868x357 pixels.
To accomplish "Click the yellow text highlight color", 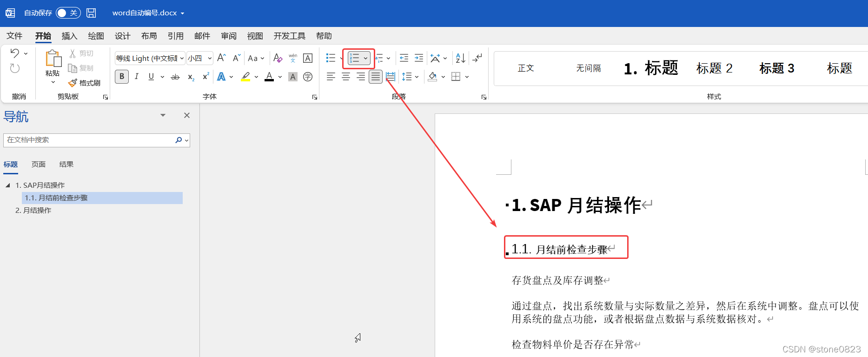I will (245, 77).
